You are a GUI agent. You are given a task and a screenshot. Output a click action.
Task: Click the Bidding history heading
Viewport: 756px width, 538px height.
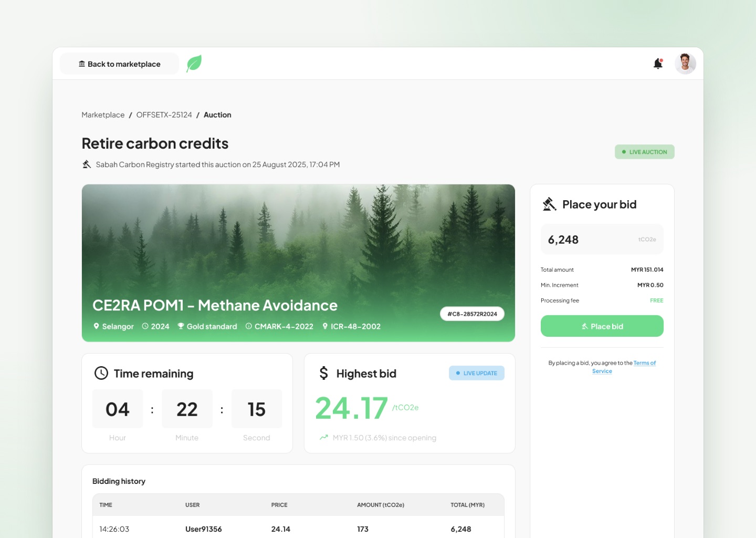click(x=119, y=481)
